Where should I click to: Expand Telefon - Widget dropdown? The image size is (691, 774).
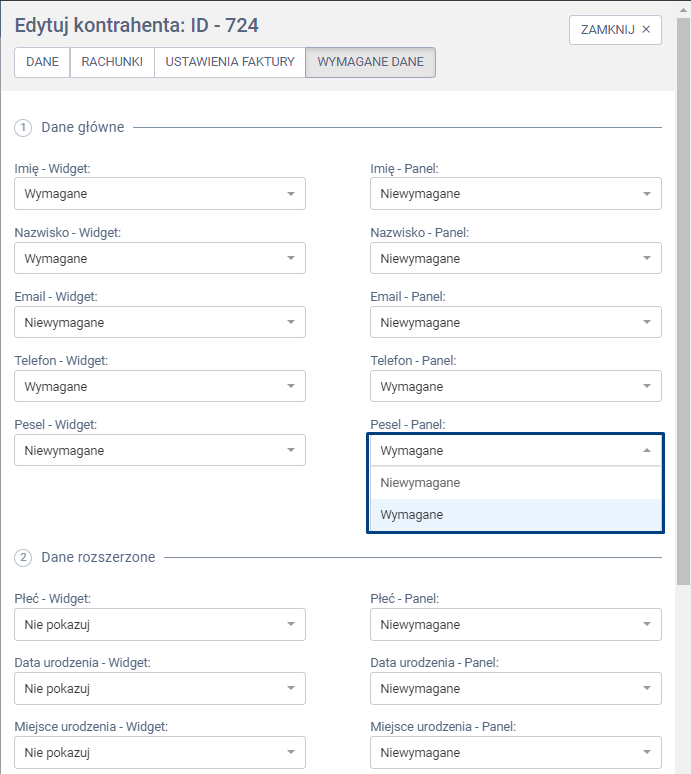(160, 386)
